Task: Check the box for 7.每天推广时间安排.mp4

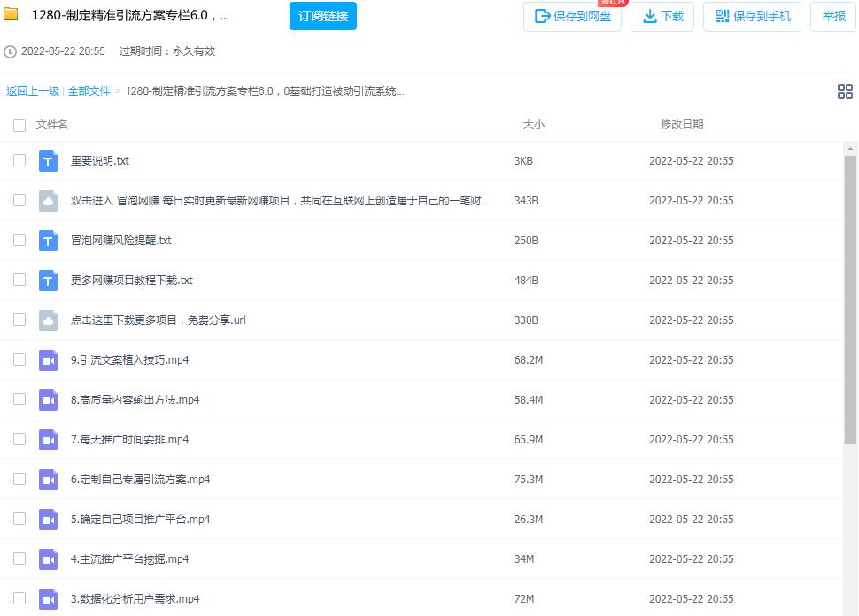Action: click(19, 439)
